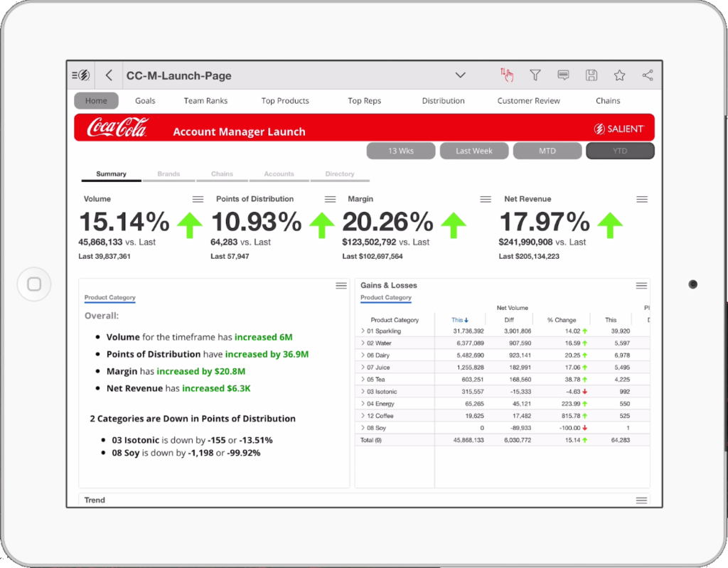Screen dimensions: 728x568
Task: Expand the 03 Isotonic row
Action: point(363,392)
